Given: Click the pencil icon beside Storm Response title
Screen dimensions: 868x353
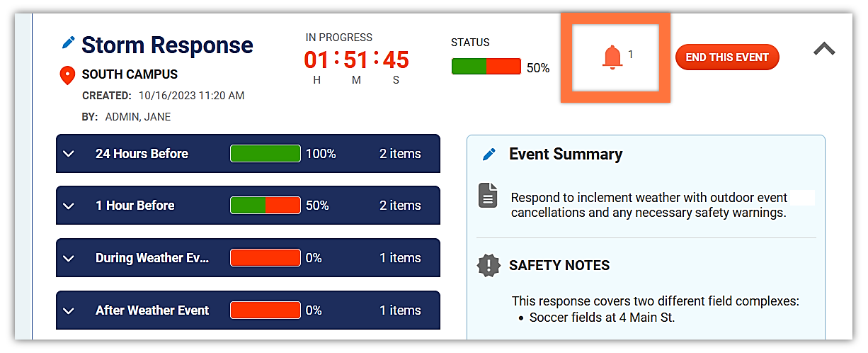Looking at the screenshot, I should 68,43.
